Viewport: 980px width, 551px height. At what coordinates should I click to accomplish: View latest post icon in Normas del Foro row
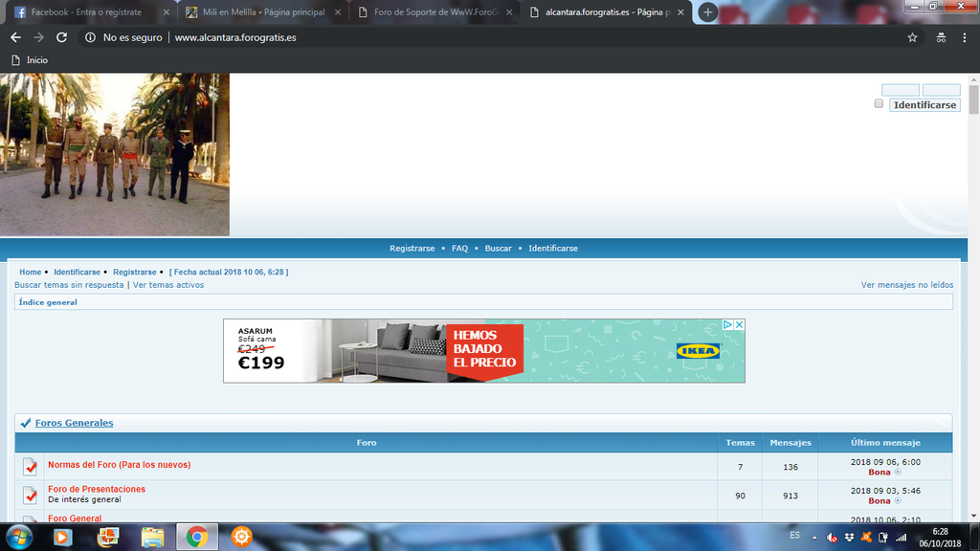(898, 473)
